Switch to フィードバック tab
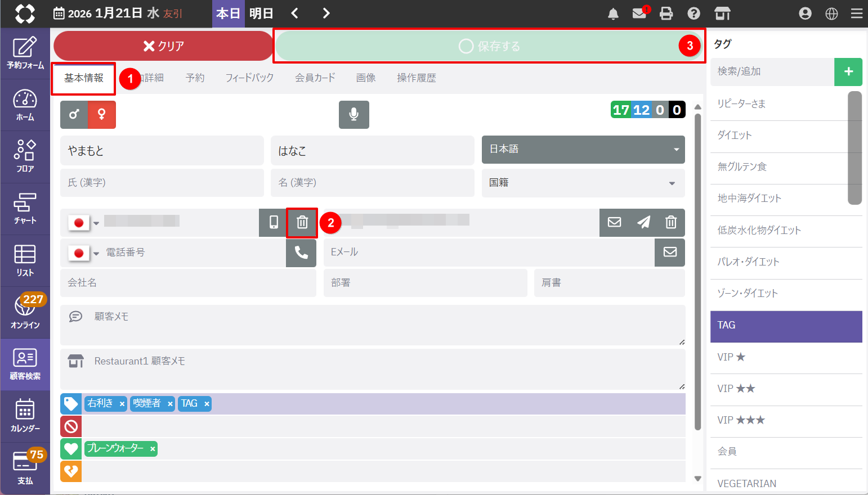 pyautogui.click(x=249, y=78)
